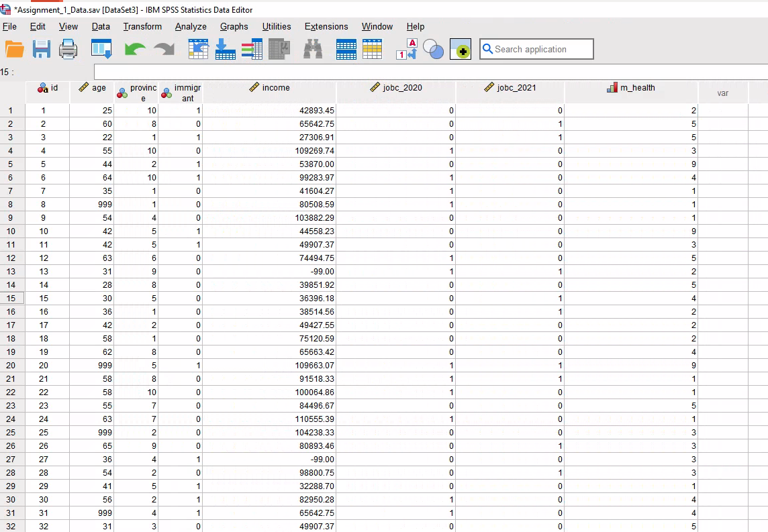Click the Undo arrow in the toolbar
Screen dimensions: 768x532
tap(134, 48)
